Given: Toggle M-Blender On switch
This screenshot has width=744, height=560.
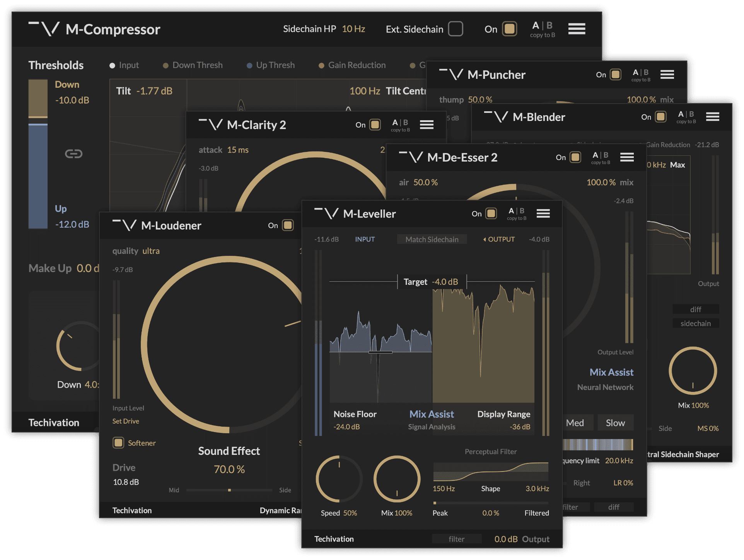Looking at the screenshot, I should [x=660, y=117].
